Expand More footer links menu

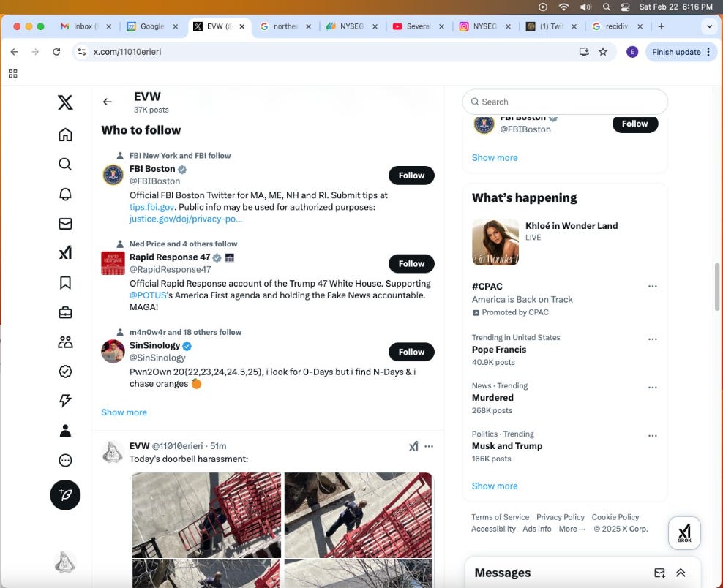tap(572, 529)
